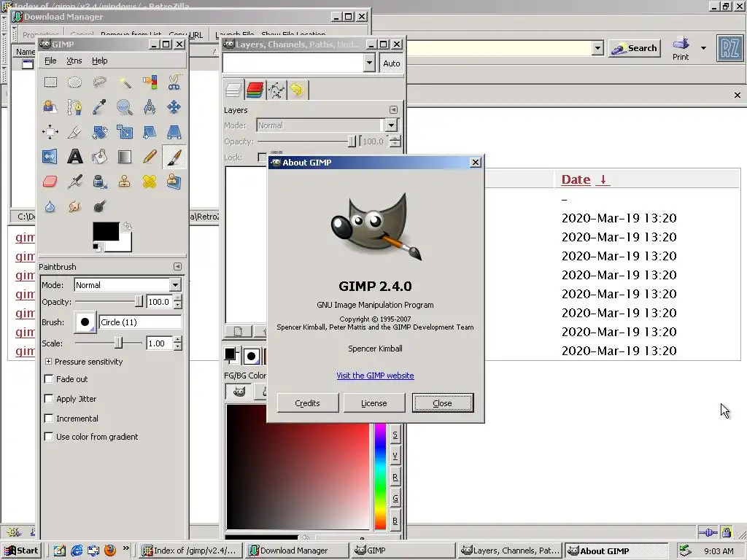Click the black foreground color swatch

pos(106,231)
